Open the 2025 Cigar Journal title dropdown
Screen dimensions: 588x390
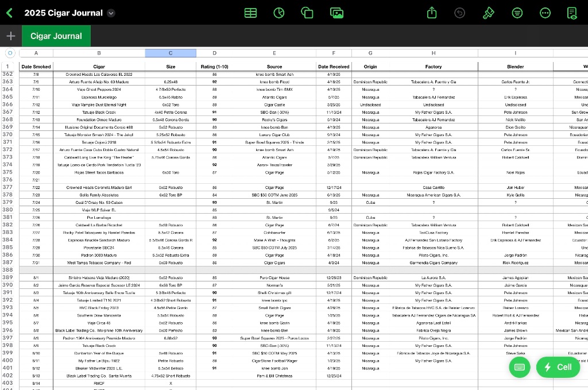click(x=111, y=13)
